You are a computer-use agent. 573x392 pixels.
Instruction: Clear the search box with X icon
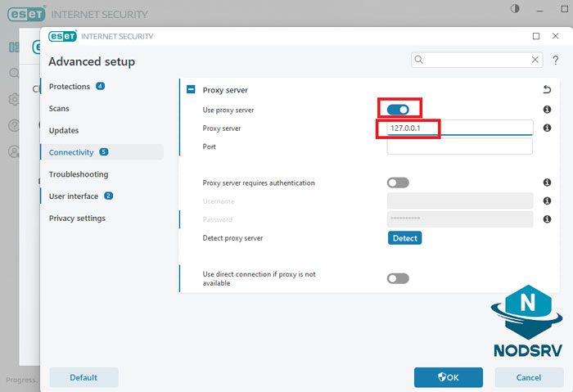535,60
